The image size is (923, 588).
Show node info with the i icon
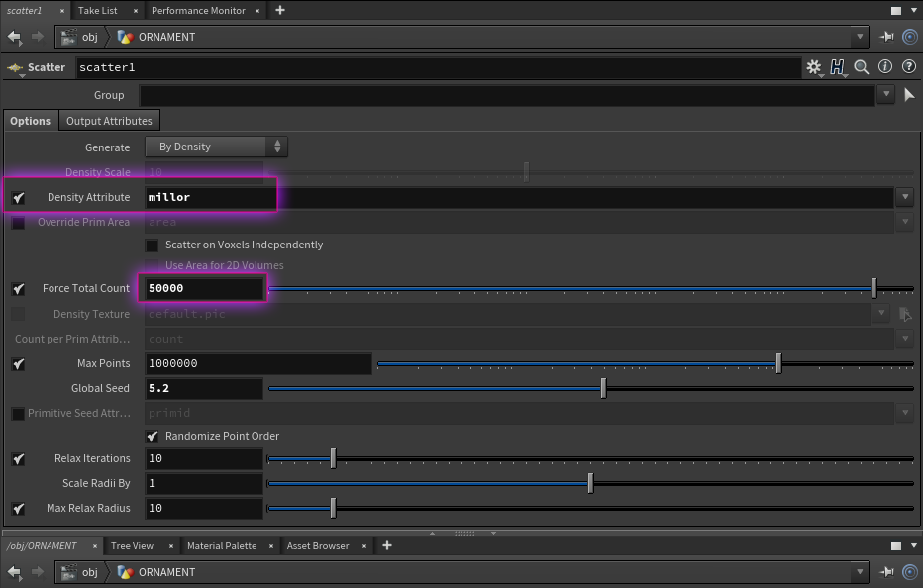click(885, 67)
